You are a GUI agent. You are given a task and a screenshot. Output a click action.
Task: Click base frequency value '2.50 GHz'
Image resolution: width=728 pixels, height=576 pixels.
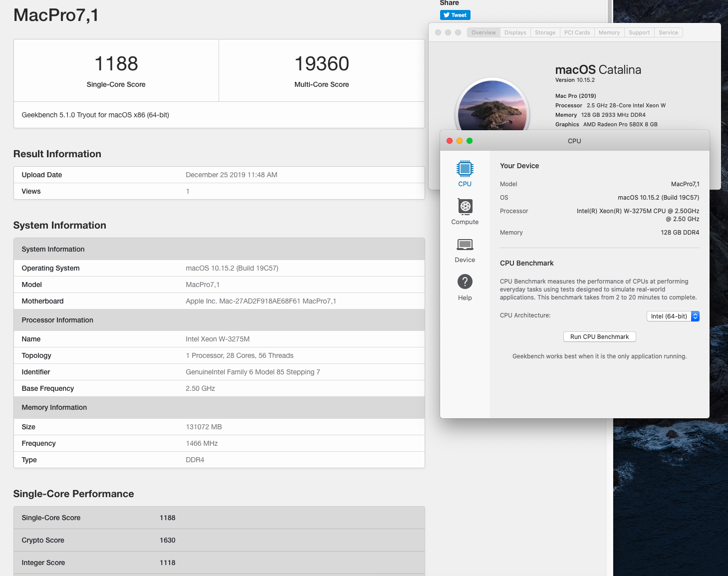point(201,388)
